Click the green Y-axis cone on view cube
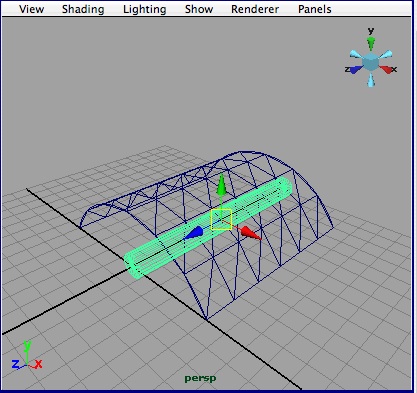The image size is (417, 393). pyautogui.click(x=371, y=43)
